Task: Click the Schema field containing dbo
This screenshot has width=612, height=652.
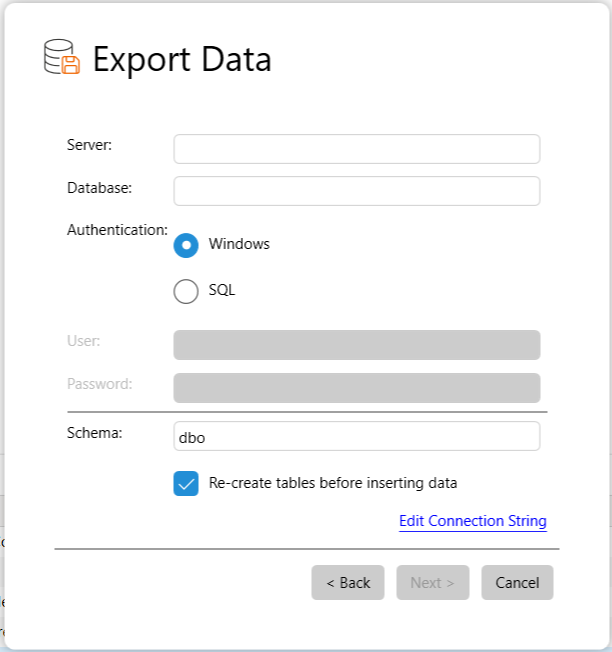Action: (x=356, y=436)
